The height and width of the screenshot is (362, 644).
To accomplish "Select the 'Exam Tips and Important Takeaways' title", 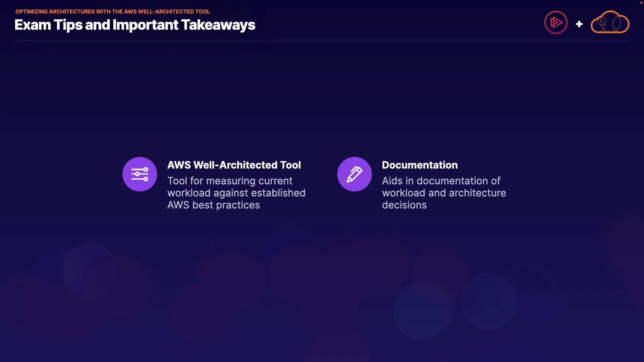I will click(135, 25).
